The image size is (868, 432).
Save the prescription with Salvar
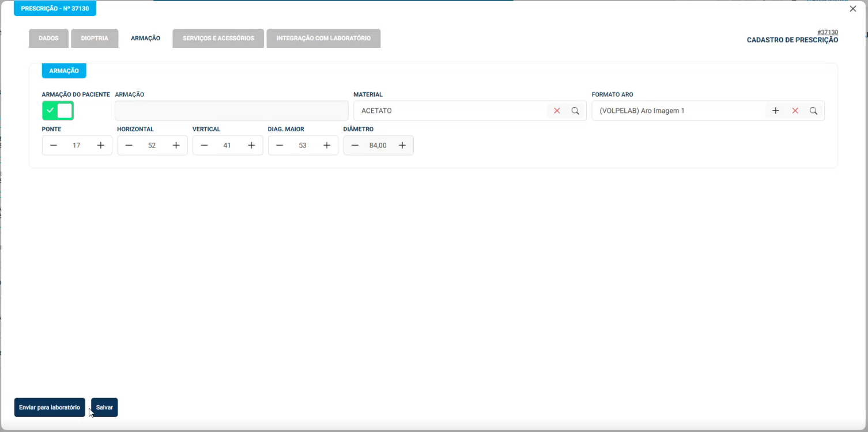point(104,407)
